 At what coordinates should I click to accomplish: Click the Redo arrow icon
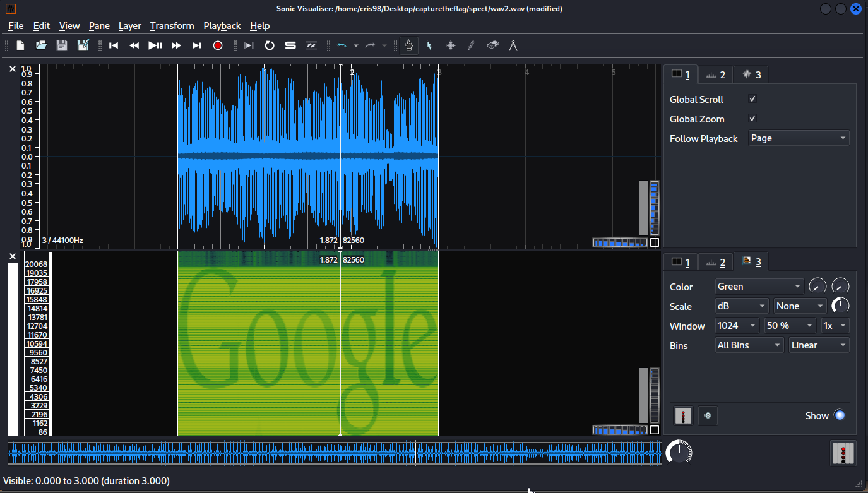pos(371,45)
